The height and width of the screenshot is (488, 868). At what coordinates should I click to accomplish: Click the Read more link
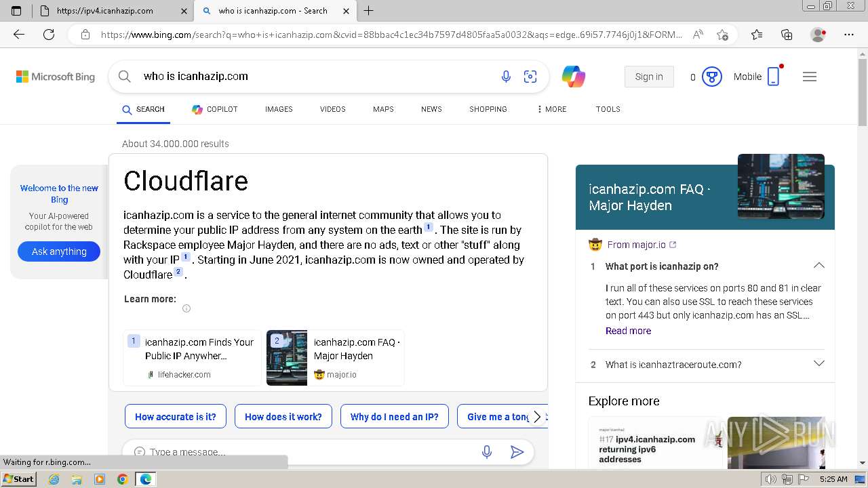coord(628,331)
